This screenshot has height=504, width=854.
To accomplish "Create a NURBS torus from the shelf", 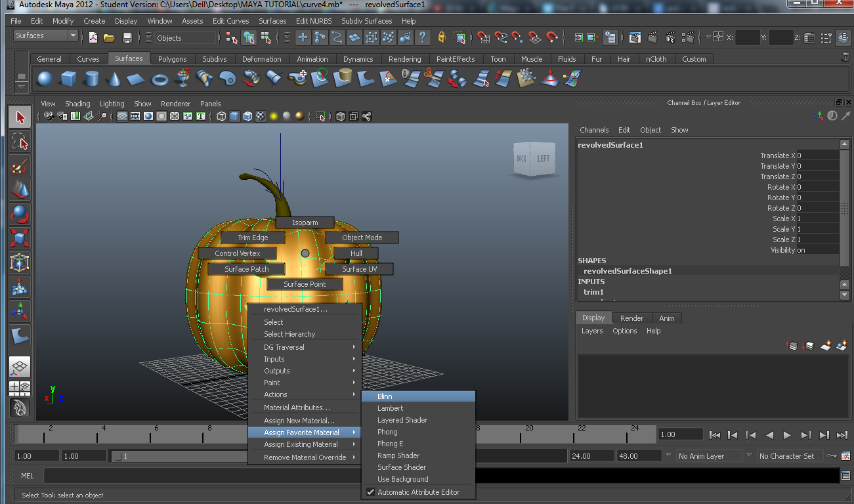I will pyautogui.click(x=160, y=79).
